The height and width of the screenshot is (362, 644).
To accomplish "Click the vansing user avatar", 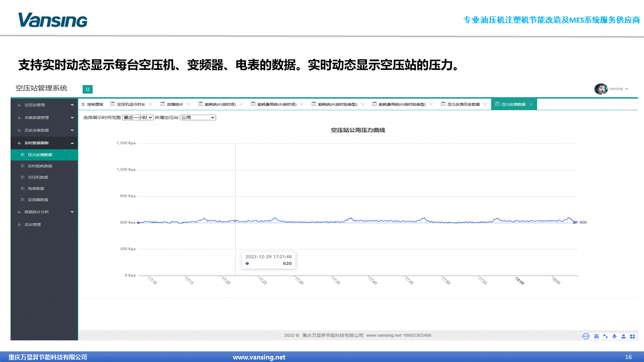I will coord(601,89).
